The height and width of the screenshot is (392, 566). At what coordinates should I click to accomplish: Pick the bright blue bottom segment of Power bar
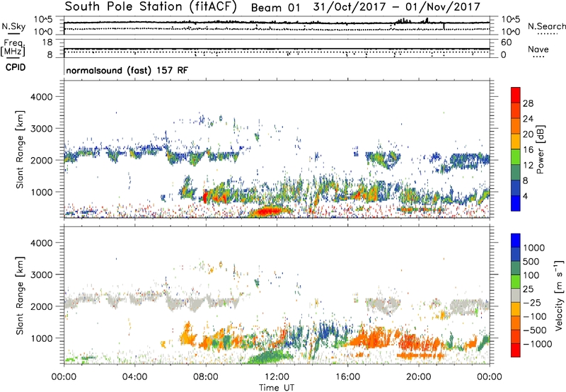(516, 203)
